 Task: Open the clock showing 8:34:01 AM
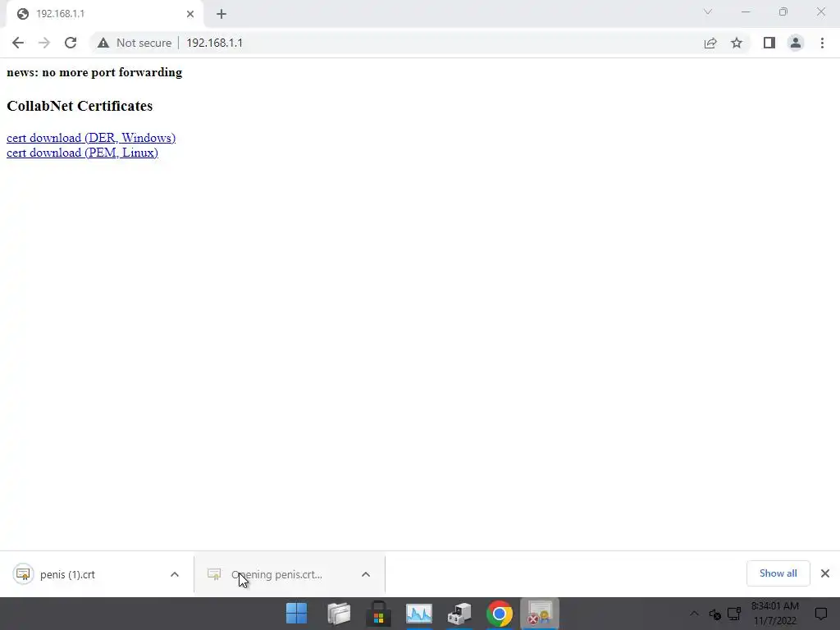tap(774, 614)
